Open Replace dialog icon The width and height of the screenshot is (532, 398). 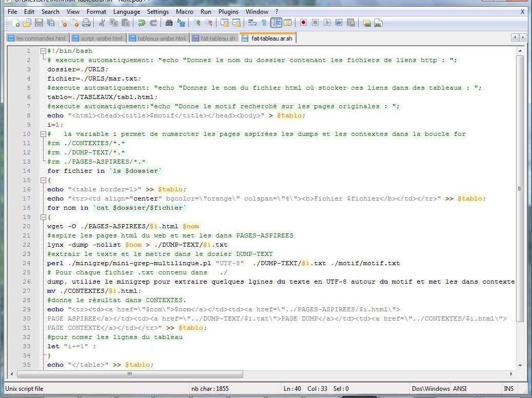click(181, 23)
